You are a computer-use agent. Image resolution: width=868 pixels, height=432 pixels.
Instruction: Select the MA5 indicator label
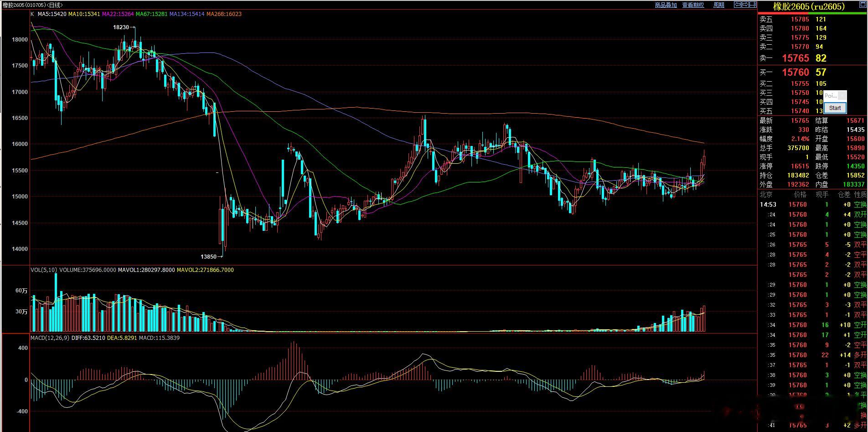(52, 14)
